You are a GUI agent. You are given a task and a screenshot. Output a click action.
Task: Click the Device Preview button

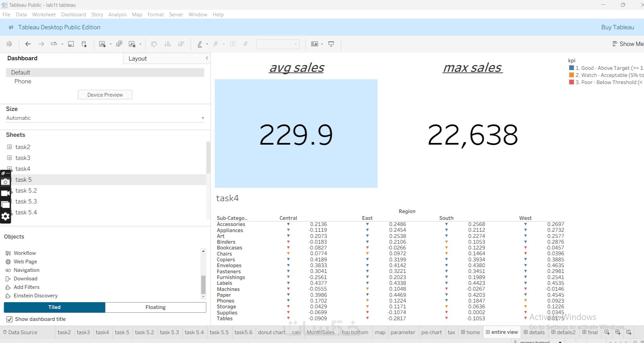click(x=105, y=95)
